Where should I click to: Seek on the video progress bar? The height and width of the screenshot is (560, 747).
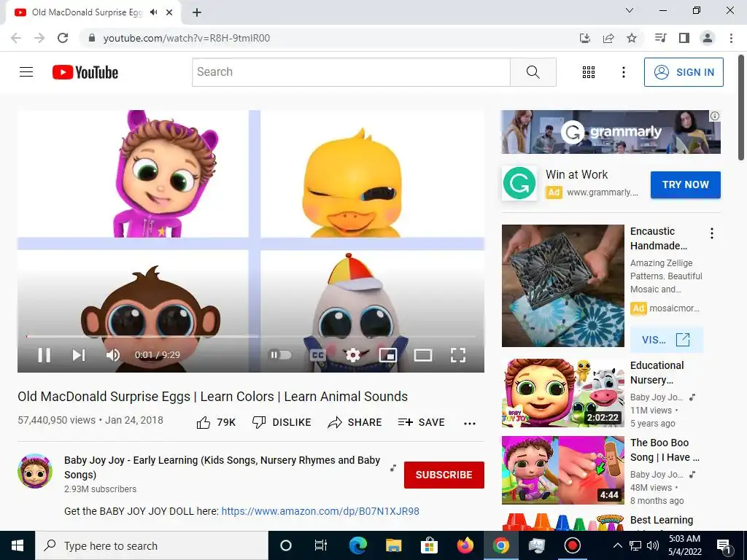coord(251,336)
